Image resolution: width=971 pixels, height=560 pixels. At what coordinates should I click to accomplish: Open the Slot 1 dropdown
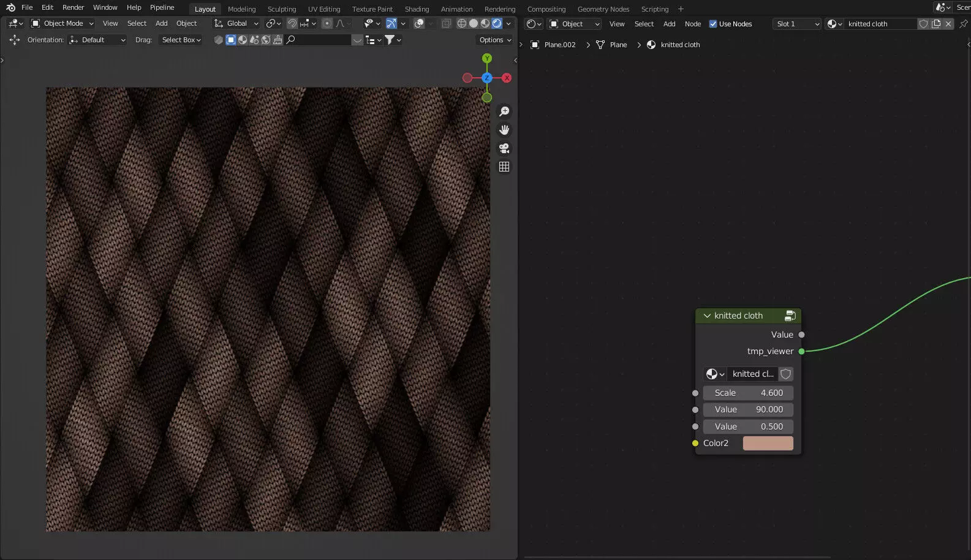796,24
